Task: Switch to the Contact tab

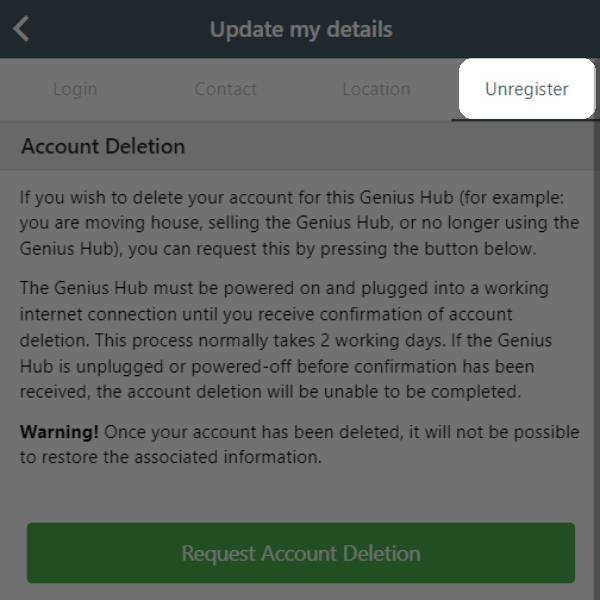Action: [x=226, y=89]
